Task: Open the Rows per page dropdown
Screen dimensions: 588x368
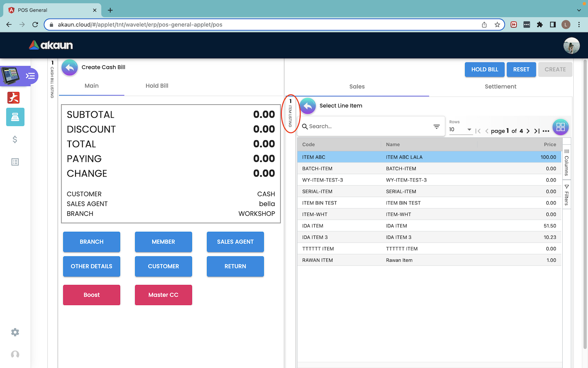Action: pos(460,130)
